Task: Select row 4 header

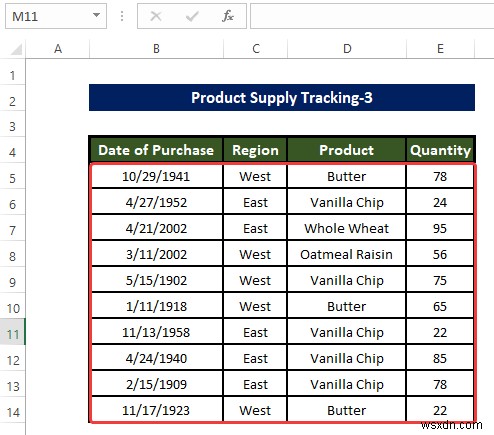Action: pos(13,152)
